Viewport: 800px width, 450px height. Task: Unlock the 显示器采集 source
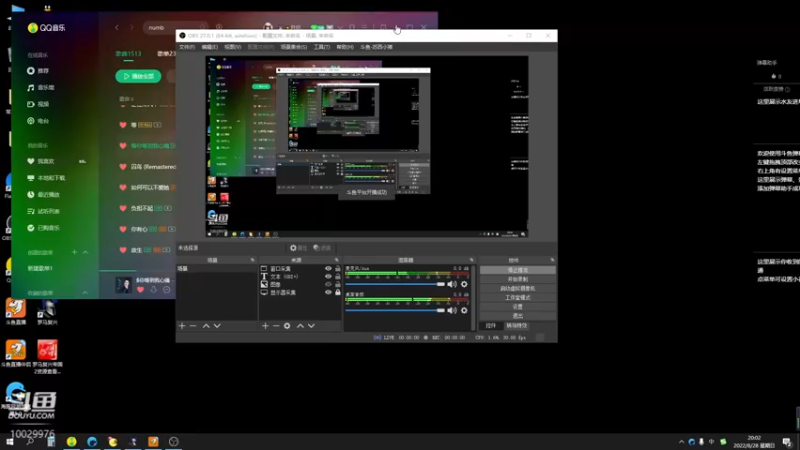(x=338, y=292)
